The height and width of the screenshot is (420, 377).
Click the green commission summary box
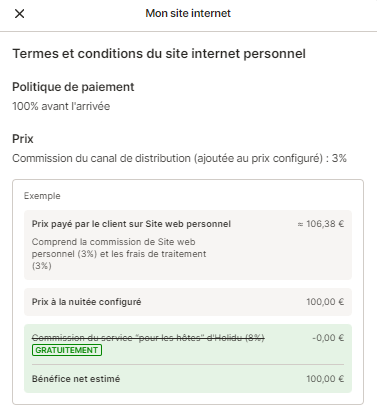(188, 358)
